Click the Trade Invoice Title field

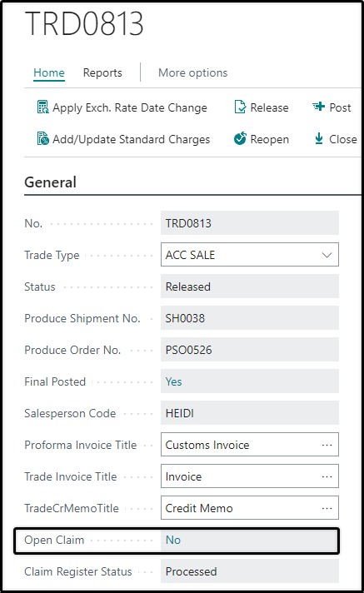pos(250,476)
